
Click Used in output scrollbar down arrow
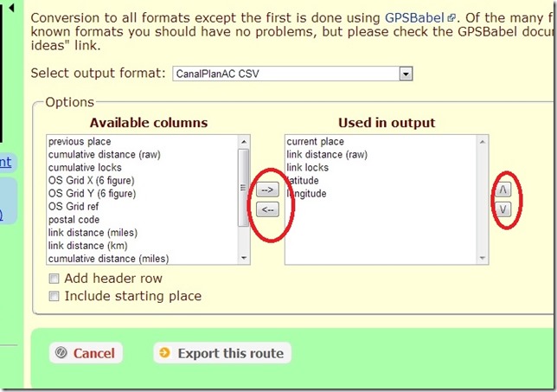pyautogui.click(x=483, y=258)
